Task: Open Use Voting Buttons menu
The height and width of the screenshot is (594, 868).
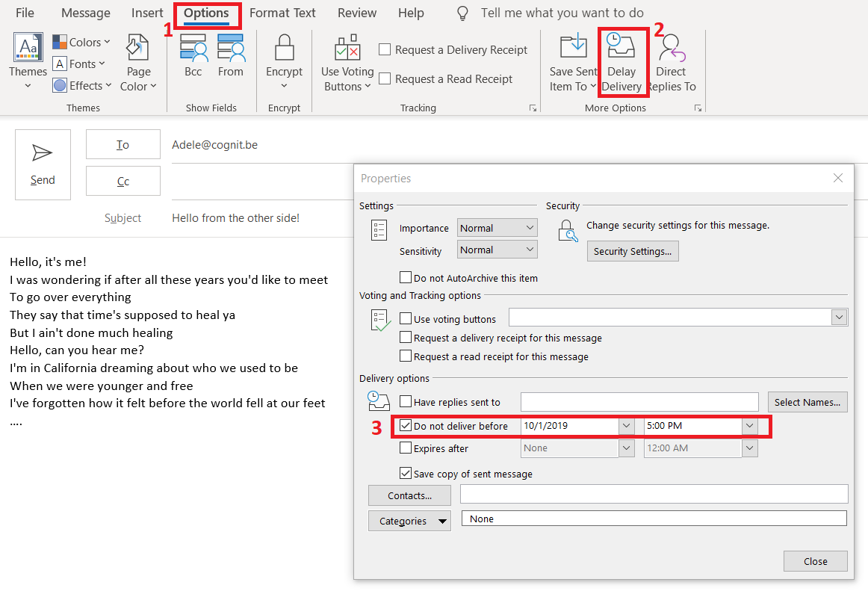Action: (347, 63)
